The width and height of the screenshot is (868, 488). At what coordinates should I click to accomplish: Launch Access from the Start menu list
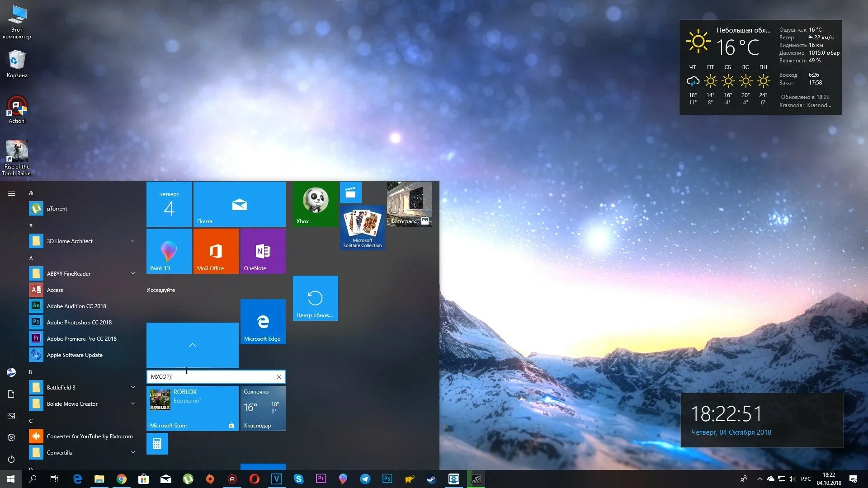[81, 290]
